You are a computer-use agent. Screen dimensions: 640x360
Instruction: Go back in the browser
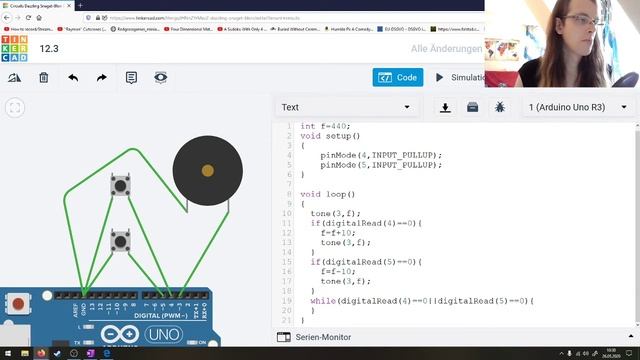pyautogui.click(x=7, y=18)
